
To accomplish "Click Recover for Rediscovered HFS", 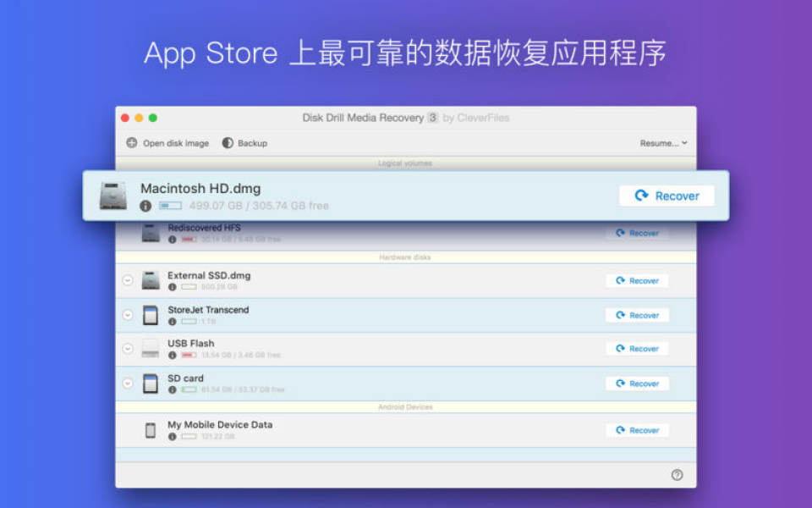I will [637, 234].
